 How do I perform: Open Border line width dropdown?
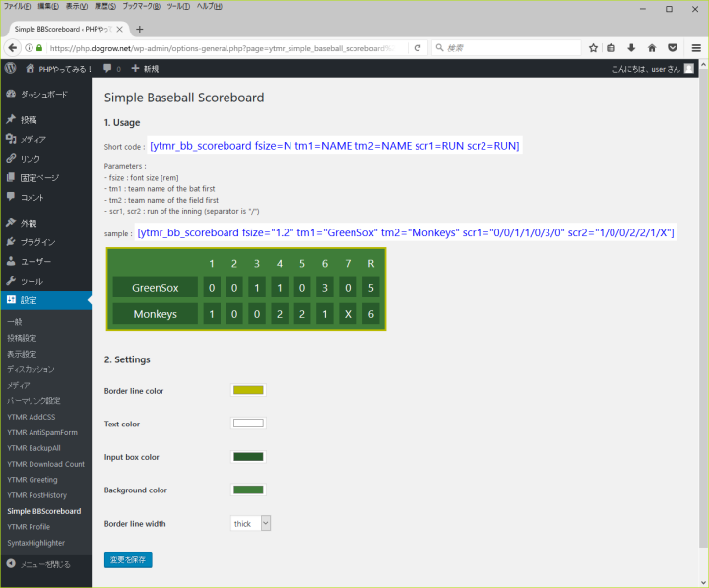250,523
